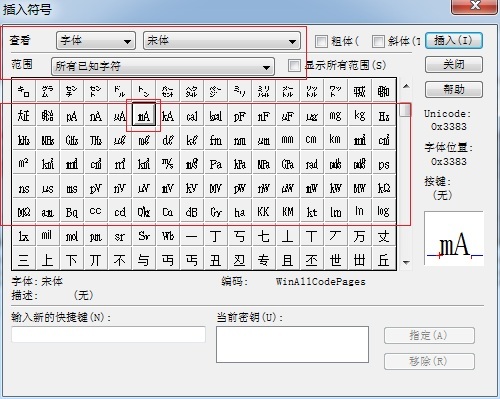Choose the pF symbol cell

click(240, 116)
